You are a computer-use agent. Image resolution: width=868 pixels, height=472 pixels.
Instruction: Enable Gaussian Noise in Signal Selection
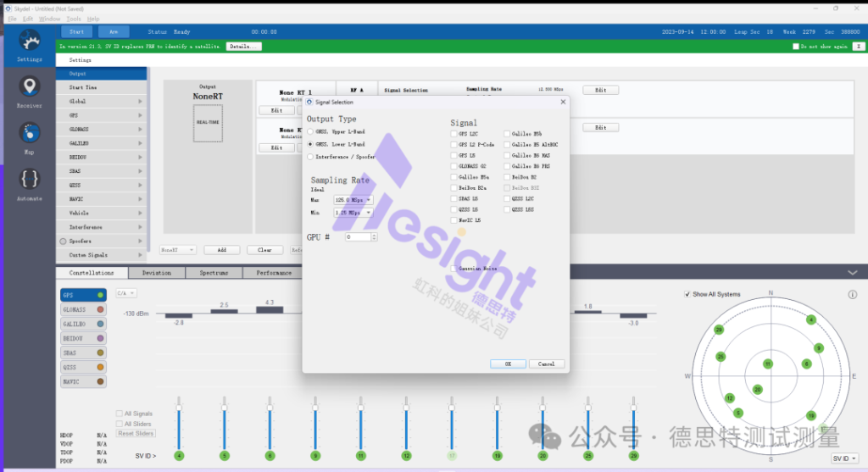(x=454, y=269)
